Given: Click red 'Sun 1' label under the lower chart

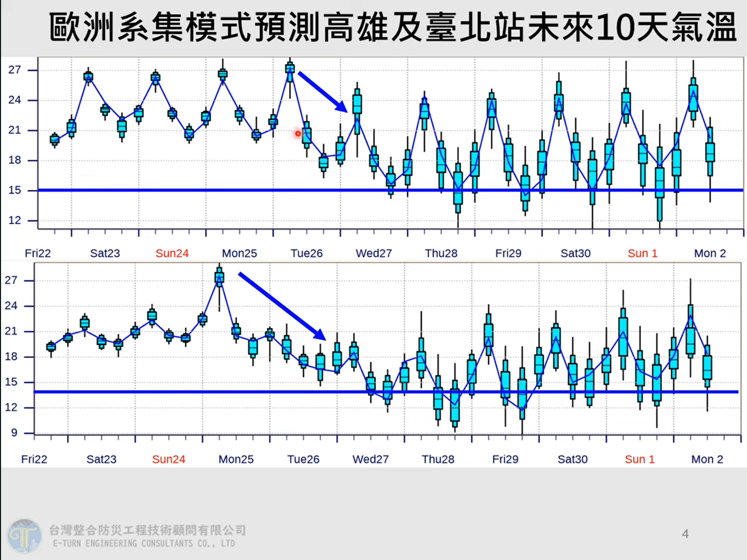Looking at the screenshot, I should tap(640, 459).
